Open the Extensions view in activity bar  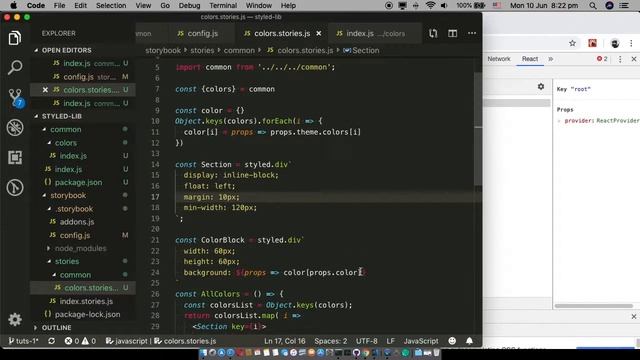click(x=15, y=158)
